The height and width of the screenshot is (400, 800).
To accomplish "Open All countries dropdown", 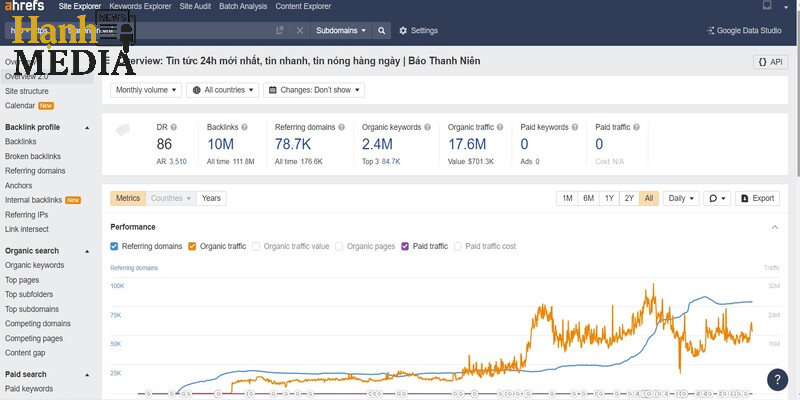I will (x=222, y=90).
